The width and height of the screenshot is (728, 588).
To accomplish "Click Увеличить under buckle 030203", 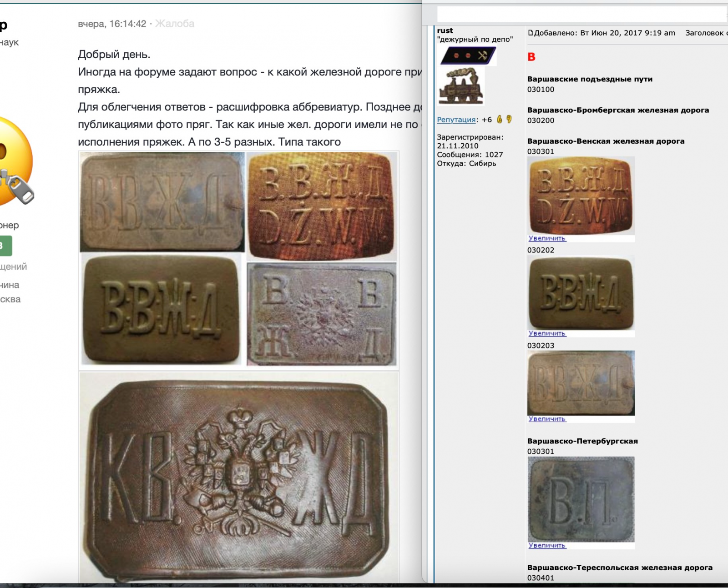I will click(547, 419).
